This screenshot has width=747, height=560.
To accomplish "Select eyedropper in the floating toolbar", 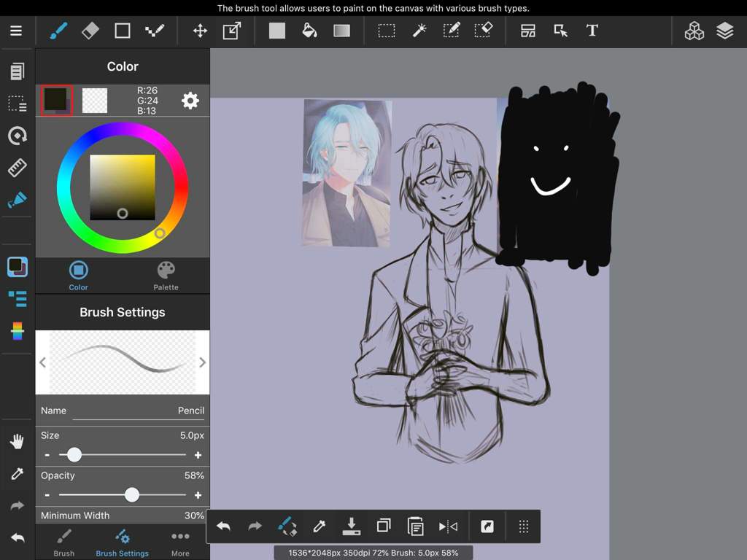I will coord(319,526).
